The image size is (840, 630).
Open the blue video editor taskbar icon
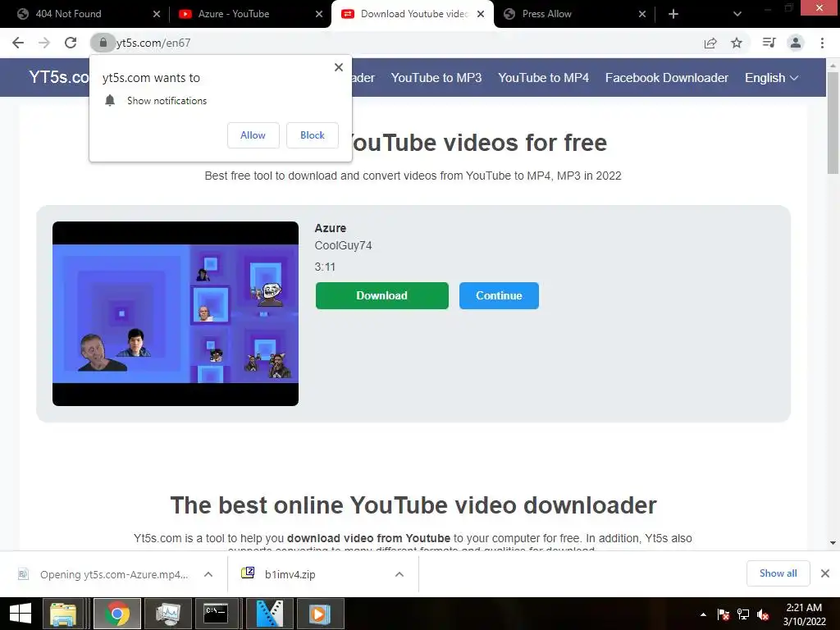coord(269,614)
